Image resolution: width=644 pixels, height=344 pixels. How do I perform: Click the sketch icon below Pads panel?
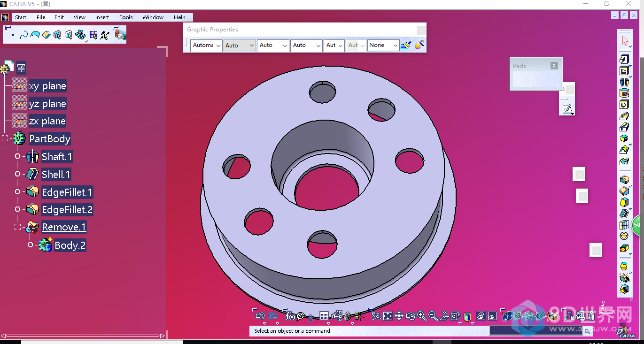point(567,109)
